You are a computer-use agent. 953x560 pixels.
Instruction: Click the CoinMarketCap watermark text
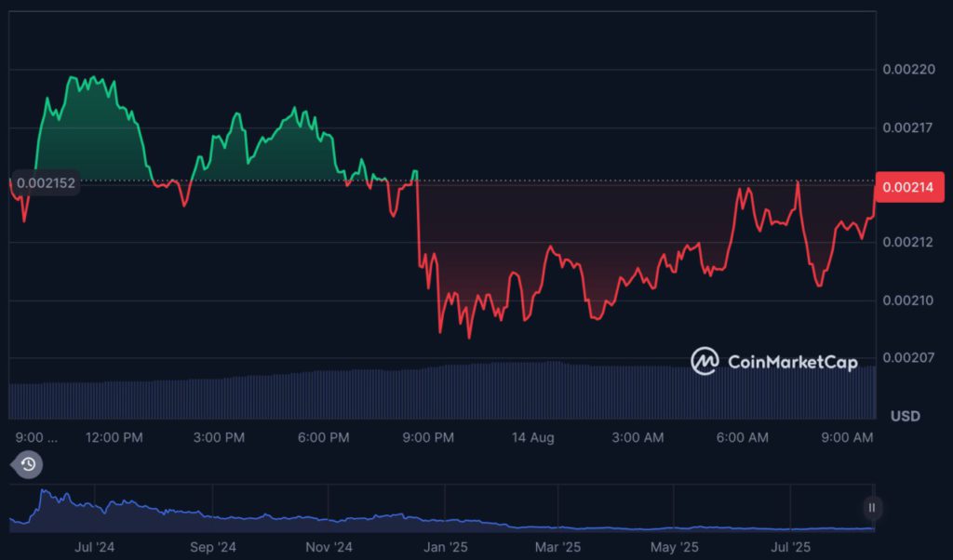pyautogui.click(x=791, y=362)
